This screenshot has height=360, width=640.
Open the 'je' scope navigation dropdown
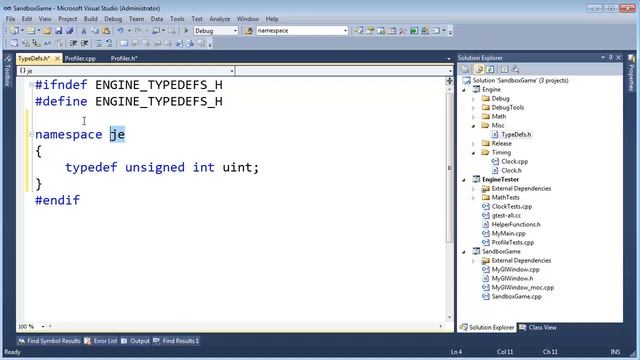(232, 71)
